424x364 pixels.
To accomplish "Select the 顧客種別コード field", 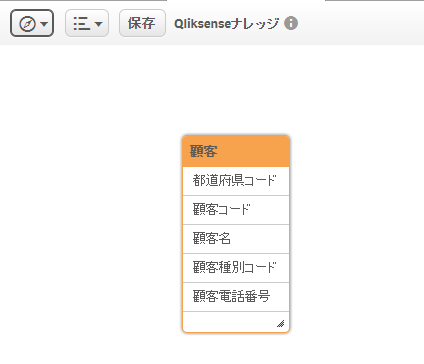I will pos(236,268).
